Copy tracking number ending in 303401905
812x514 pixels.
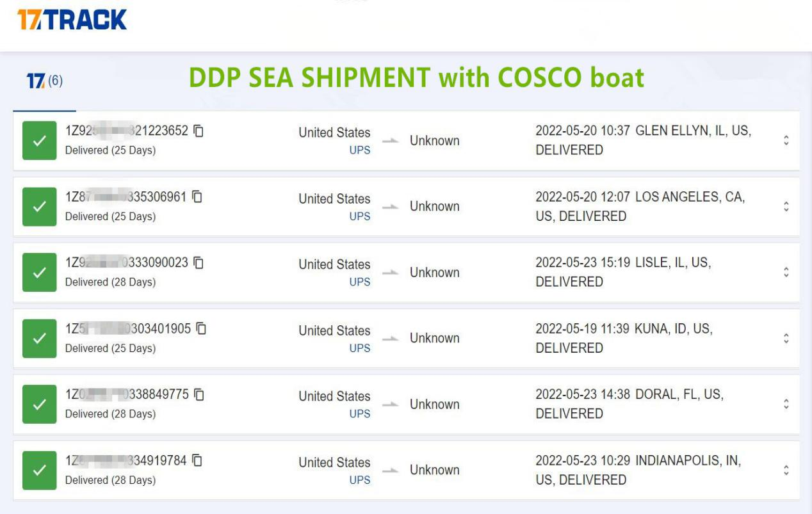point(202,328)
